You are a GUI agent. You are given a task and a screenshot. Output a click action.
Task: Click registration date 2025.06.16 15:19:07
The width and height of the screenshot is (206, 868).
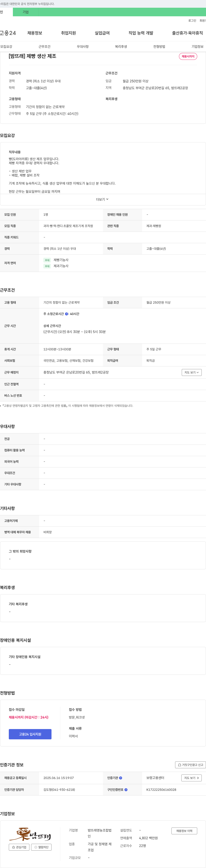[x=59, y=778]
